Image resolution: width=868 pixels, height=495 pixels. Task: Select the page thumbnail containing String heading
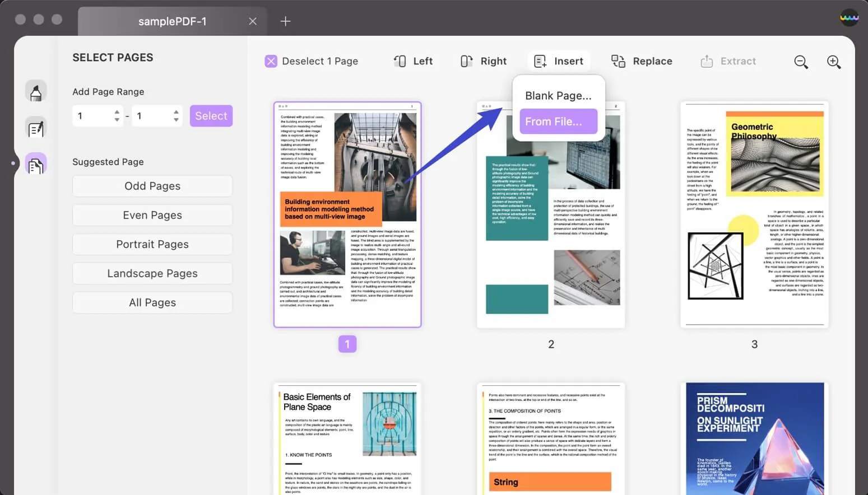[551, 439]
